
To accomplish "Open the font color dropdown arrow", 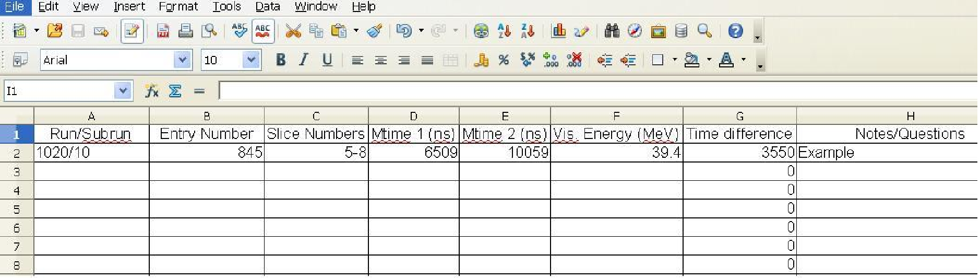I will 744,60.
